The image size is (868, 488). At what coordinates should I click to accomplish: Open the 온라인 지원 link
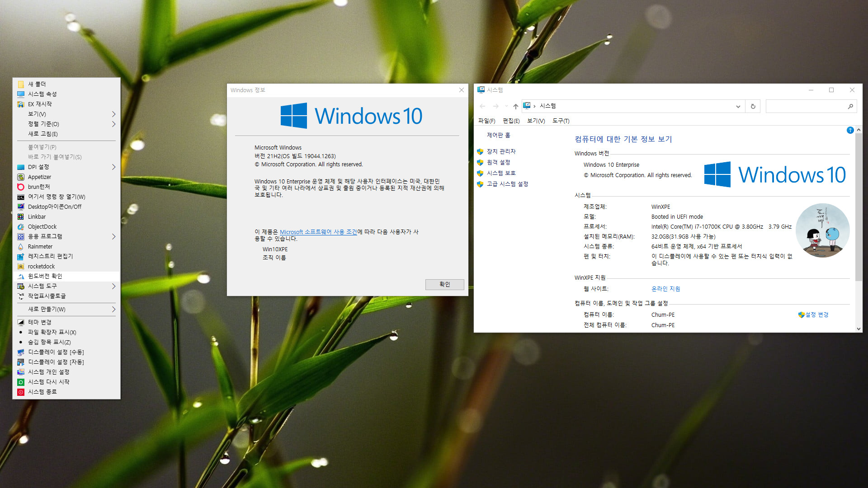[x=665, y=289]
